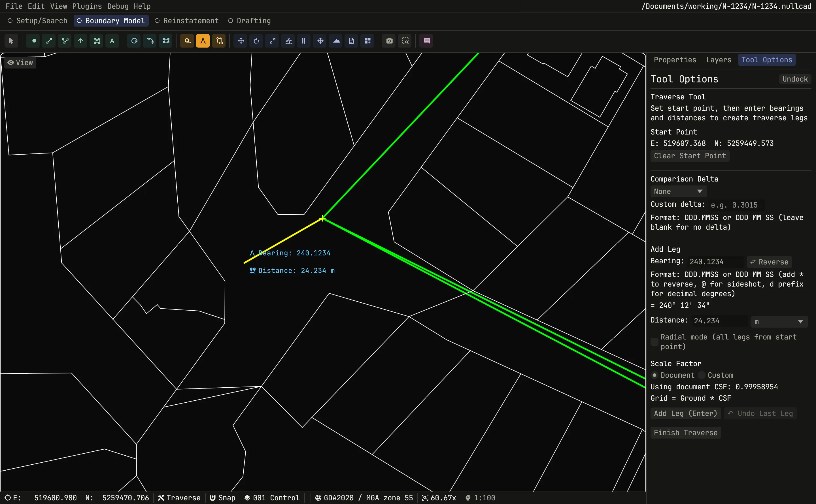This screenshot has width=816, height=504.
Task: Switch to the Properties tab
Action: coord(675,60)
